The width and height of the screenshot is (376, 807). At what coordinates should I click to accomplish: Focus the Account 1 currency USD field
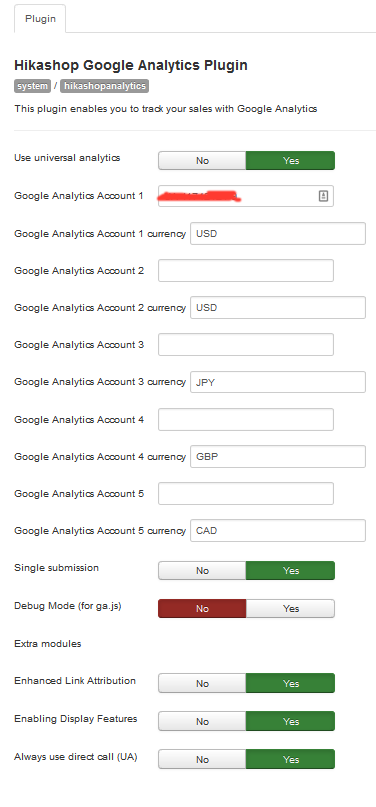coord(278,234)
